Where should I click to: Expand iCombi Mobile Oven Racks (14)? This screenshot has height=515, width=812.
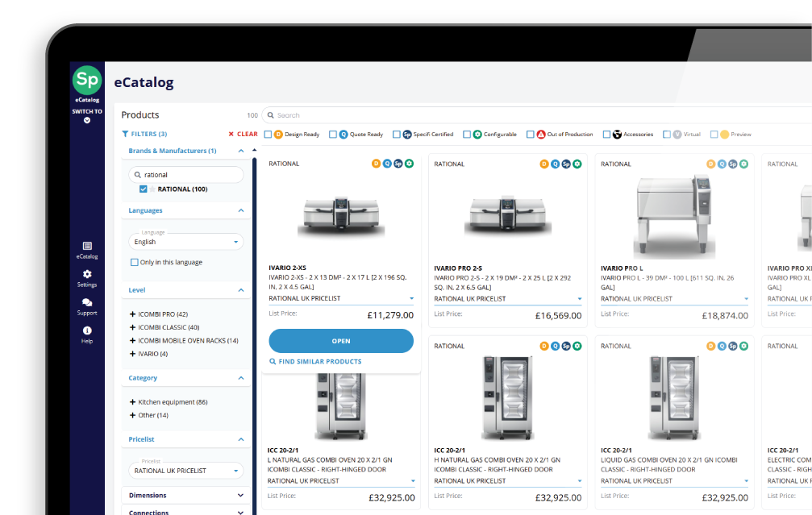click(132, 341)
